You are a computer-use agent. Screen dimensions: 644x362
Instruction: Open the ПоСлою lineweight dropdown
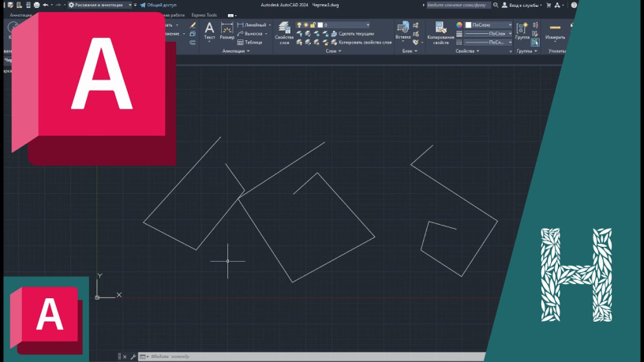(x=489, y=34)
